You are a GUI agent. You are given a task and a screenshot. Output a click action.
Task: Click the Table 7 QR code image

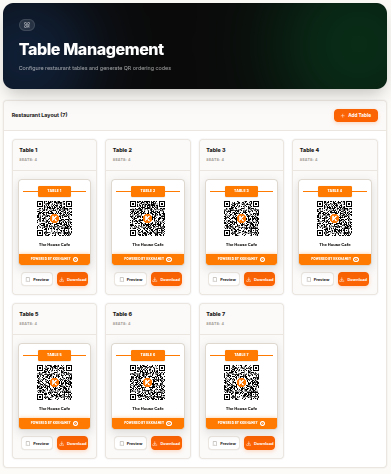point(241,383)
